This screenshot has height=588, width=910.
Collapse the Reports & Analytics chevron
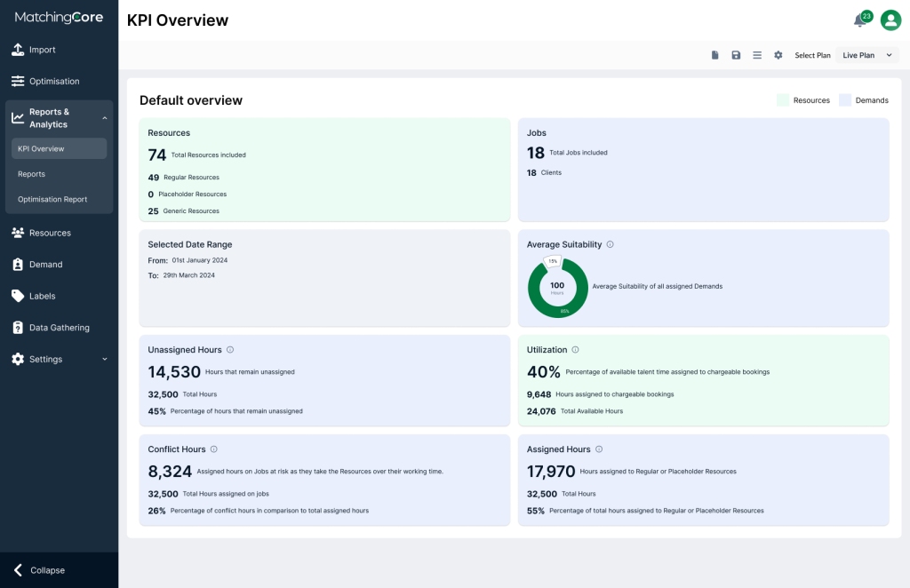point(105,118)
